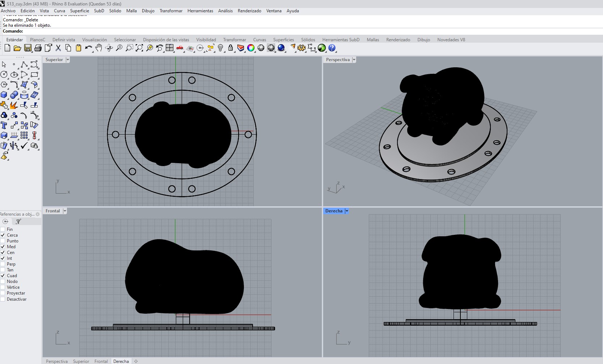The image size is (603, 364).
Task: Click the Cut scissors icon
Action: 58,48
